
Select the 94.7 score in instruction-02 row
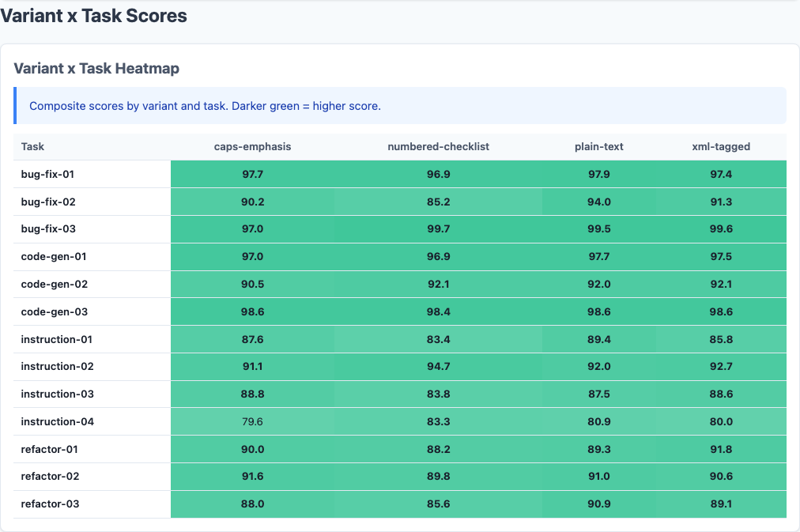point(438,366)
